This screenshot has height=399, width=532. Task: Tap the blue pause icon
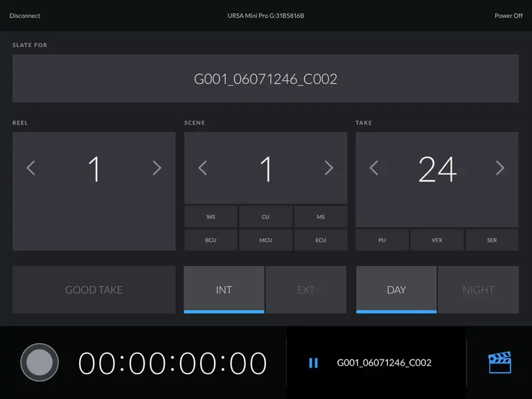(x=314, y=363)
